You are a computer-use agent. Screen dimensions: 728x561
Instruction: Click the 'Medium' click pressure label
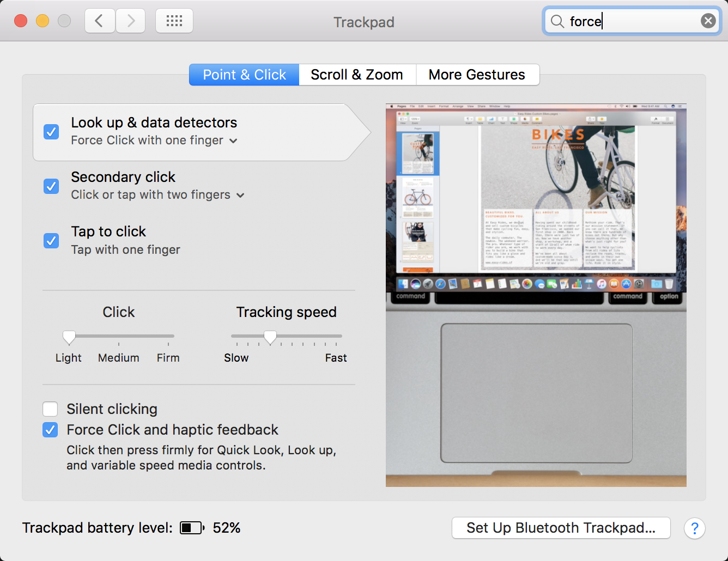pos(119,358)
